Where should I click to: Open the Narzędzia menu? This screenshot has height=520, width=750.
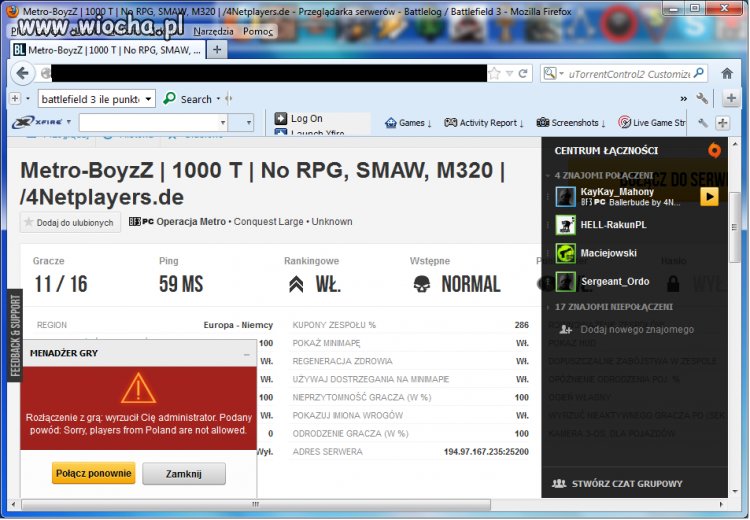pos(213,32)
